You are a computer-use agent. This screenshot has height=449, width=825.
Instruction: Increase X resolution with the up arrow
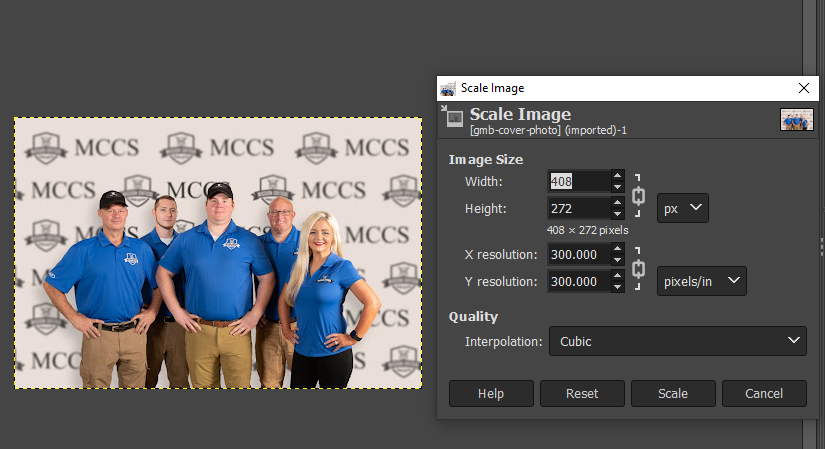coord(618,249)
